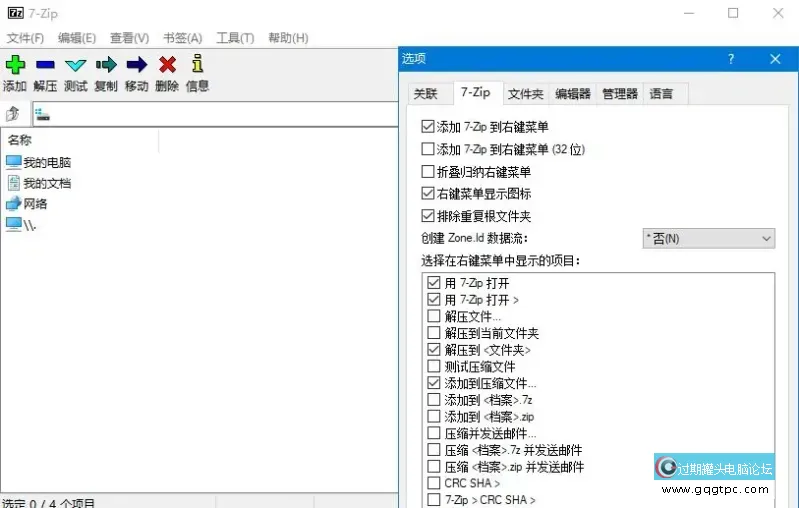The width and height of the screenshot is (799, 508).
Task: Uncheck 添加 7-Zip 到右键菜单
Action: tap(428, 126)
